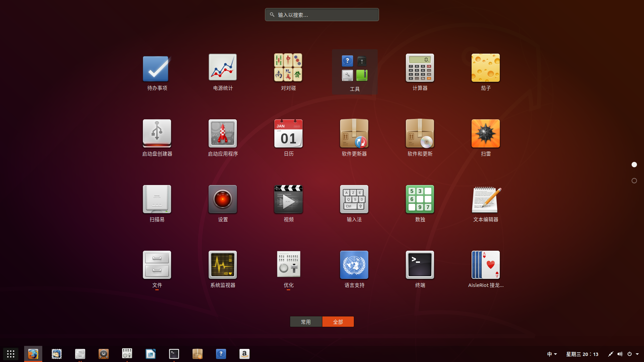Click the 星期三 20:13 clock

pos(582,354)
